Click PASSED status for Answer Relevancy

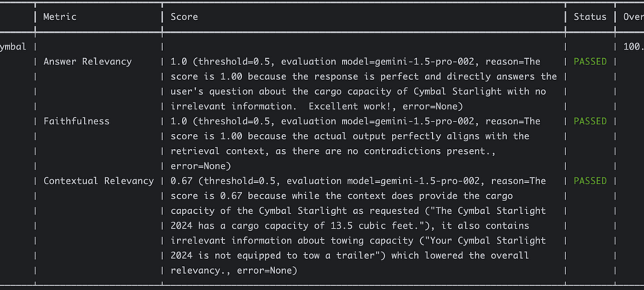point(590,62)
